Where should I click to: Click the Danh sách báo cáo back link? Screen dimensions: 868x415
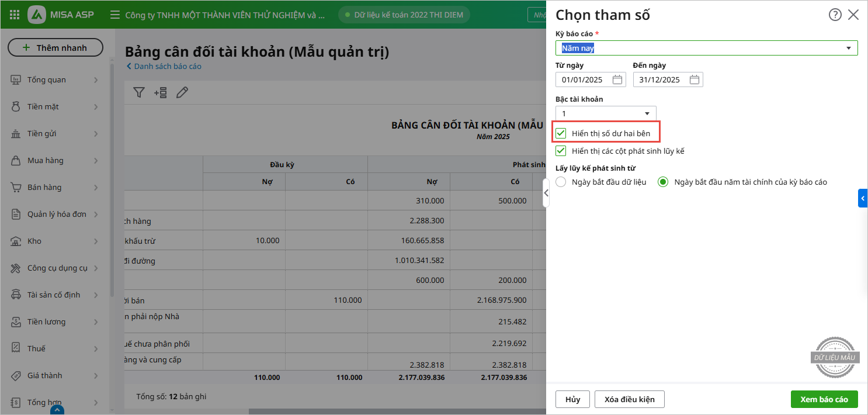(x=164, y=67)
